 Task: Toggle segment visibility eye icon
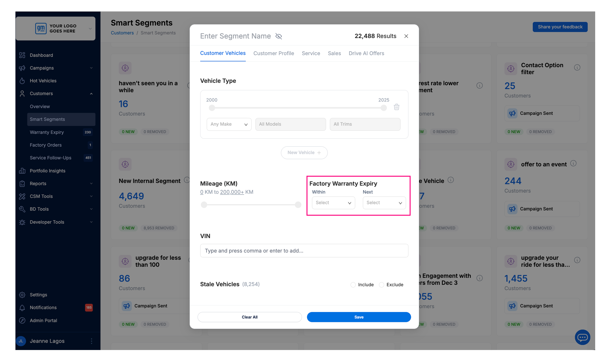click(278, 36)
